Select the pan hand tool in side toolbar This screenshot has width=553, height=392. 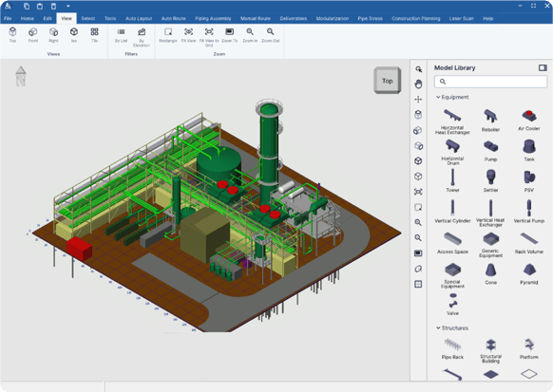coord(418,84)
